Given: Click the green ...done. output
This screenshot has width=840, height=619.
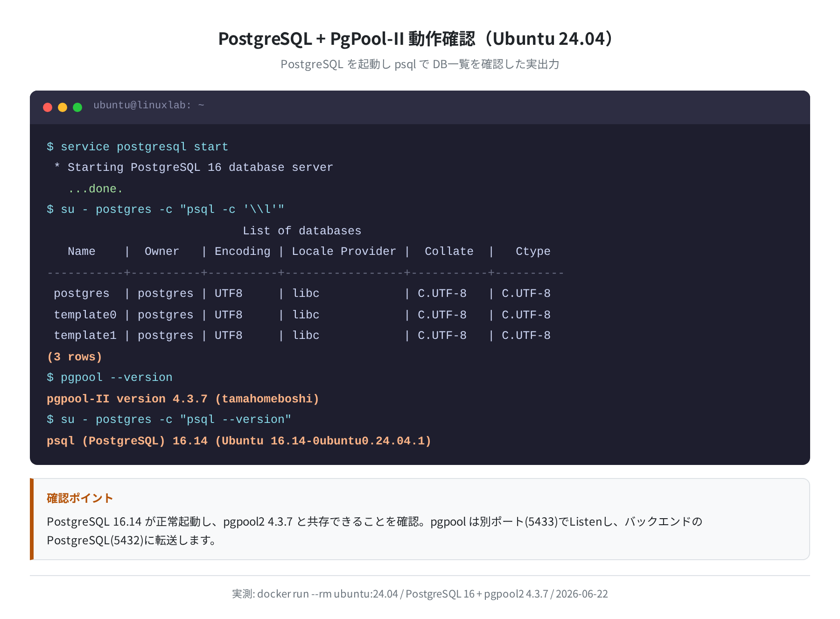Looking at the screenshot, I should 95,189.
